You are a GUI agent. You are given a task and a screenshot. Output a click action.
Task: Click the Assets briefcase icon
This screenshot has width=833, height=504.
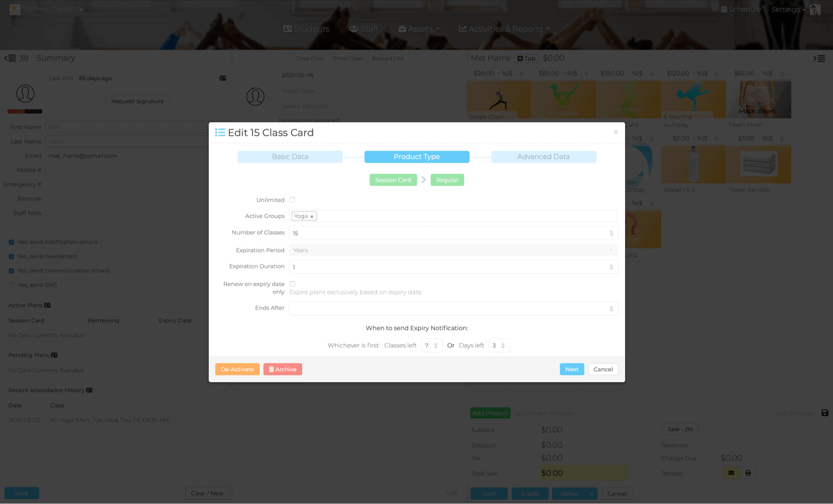click(402, 29)
